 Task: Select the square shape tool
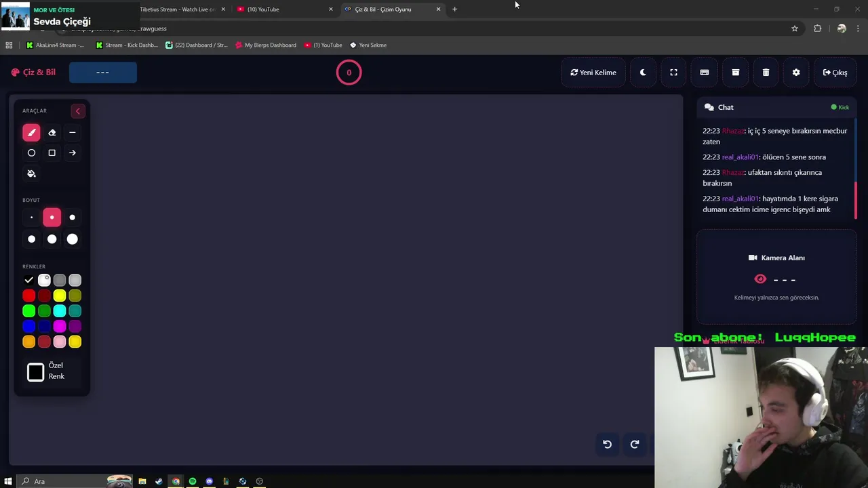pyautogui.click(x=52, y=153)
